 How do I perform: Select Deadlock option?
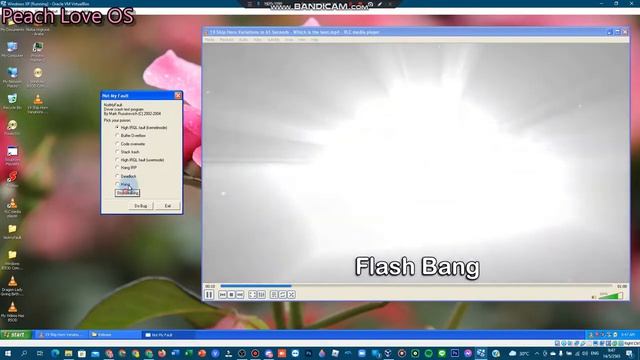126,176
